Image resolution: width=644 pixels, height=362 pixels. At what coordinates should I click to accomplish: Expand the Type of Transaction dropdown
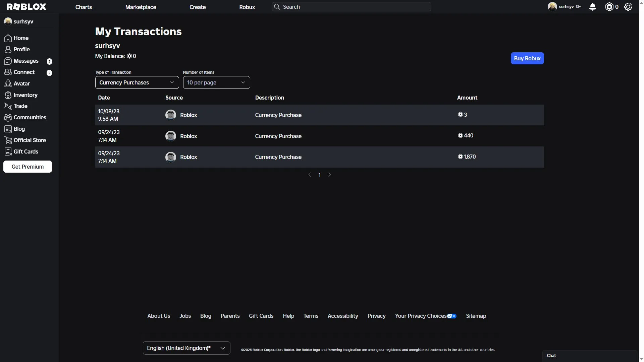pyautogui.click(x=137, y=82)
